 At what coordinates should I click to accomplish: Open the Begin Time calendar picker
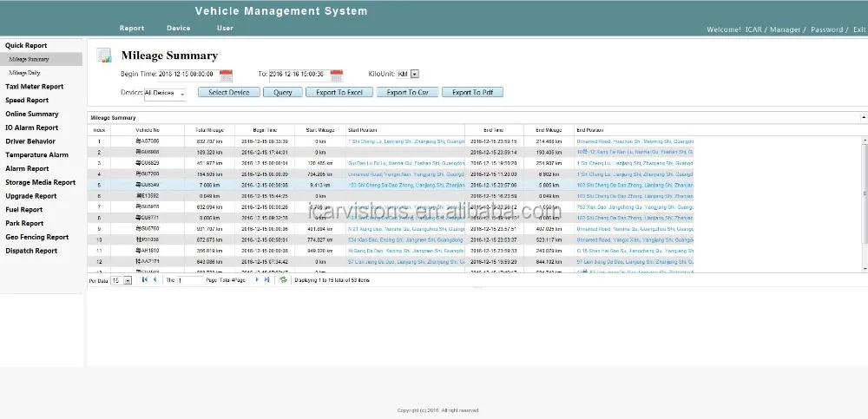[226, 75]
